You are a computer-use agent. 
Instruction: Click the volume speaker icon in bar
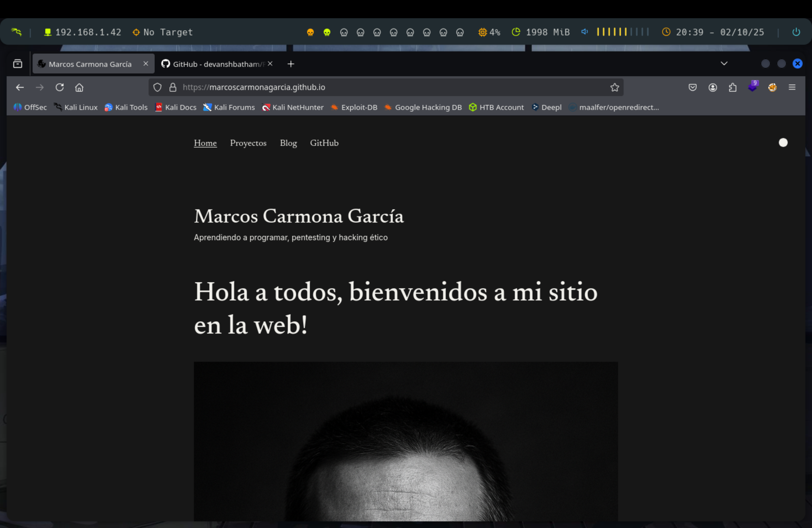tap(584, 32)
